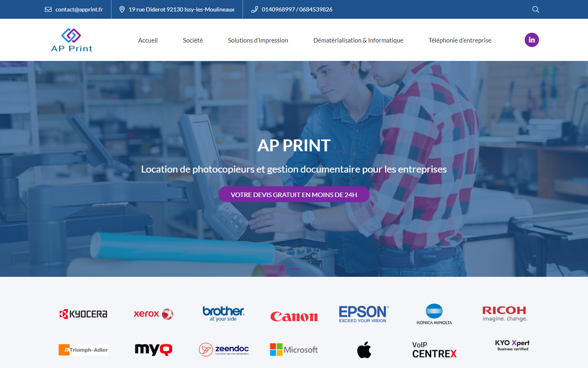Select the Kyocera brand logo
The height and width of the screenshot is (368, 588).
pos(83,314)
